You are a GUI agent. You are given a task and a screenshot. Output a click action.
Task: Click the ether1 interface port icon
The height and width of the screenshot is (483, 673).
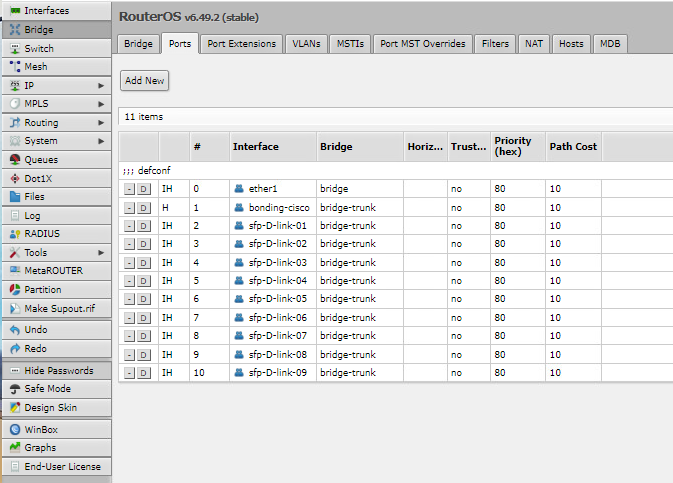[239, 188]
